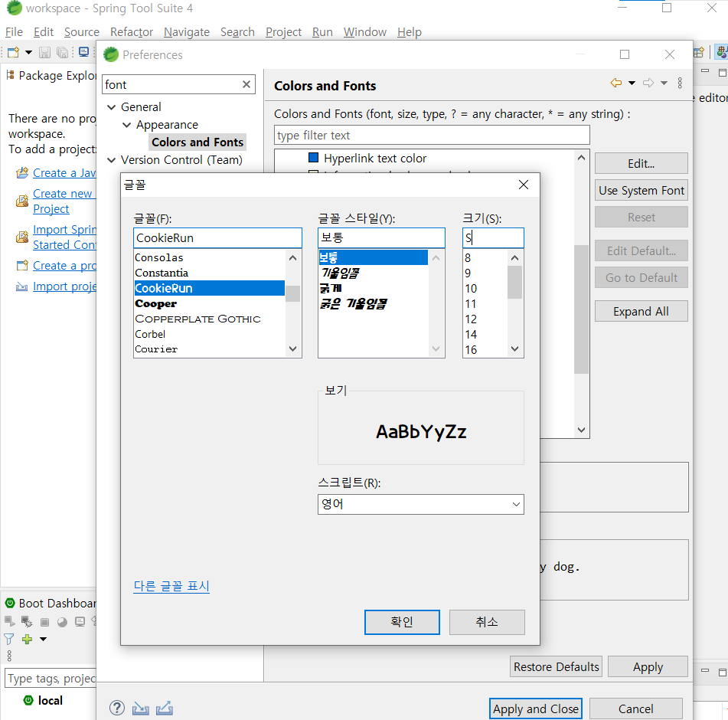Viewport: 728px width, 720px height.
Task: Click the 확인 confirm button
Action: coord(402,622)
